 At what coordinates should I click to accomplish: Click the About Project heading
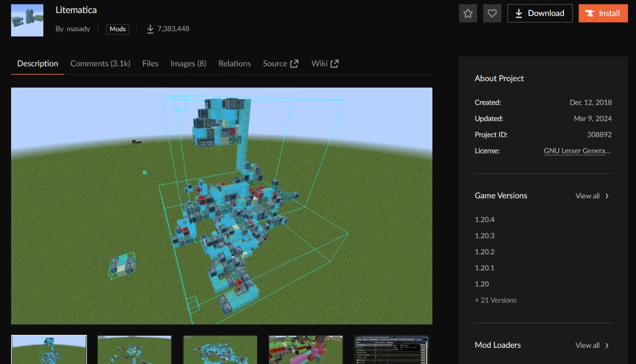click(x=499, y=78)
